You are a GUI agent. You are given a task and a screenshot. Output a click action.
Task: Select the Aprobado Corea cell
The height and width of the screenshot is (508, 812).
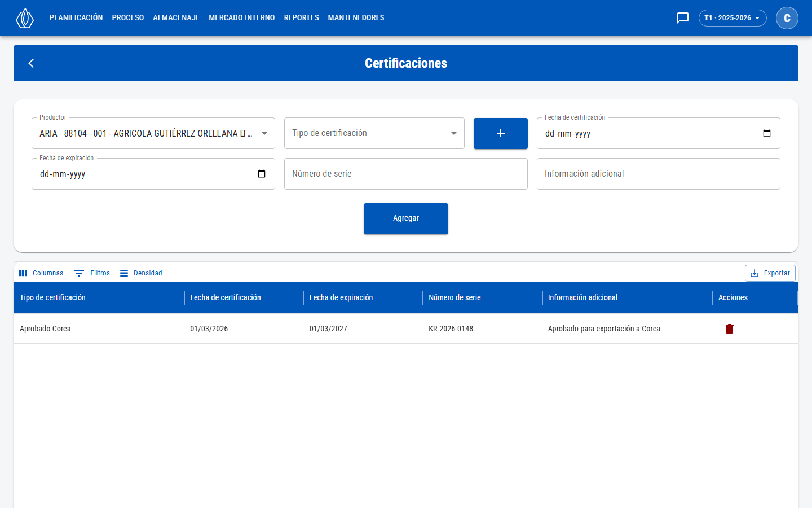click(x=99, y=329)
